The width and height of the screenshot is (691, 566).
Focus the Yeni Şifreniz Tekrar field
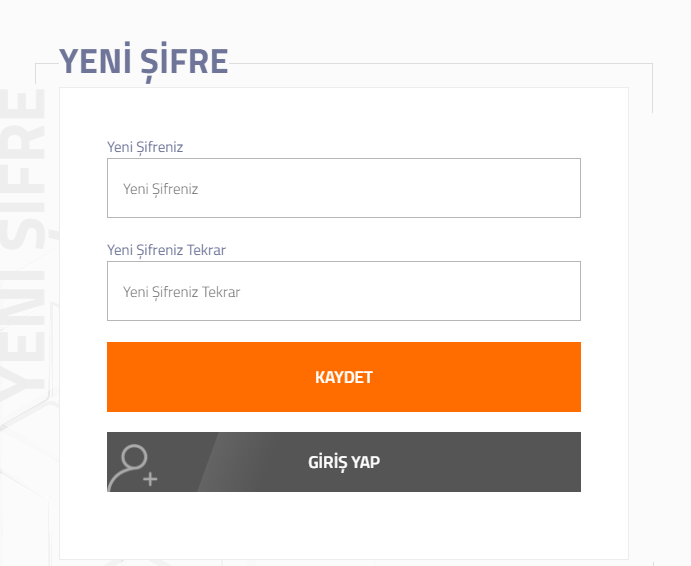(344, 291)
